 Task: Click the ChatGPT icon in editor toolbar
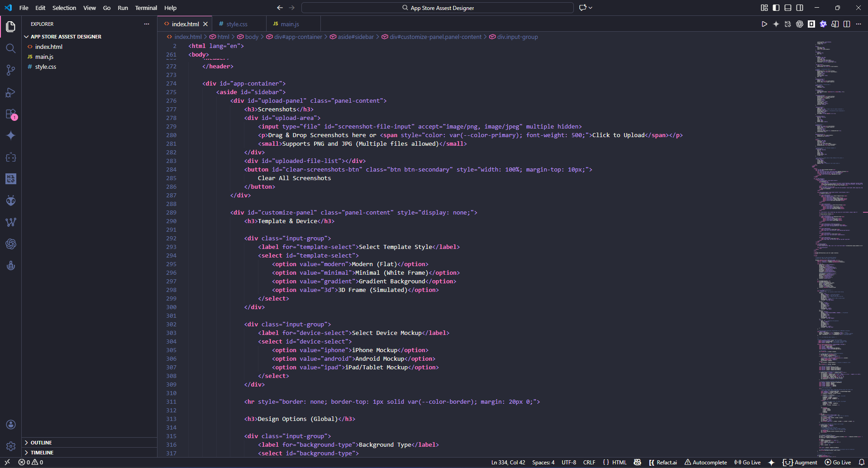point(800,24)
